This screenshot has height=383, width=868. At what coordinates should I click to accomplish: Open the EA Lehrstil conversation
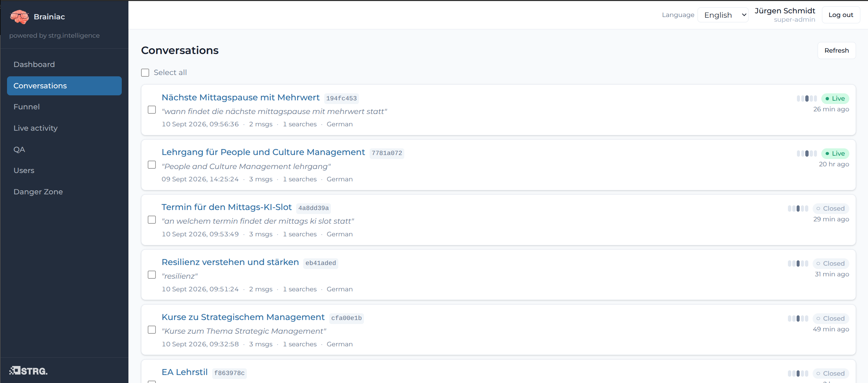point(185,372)
